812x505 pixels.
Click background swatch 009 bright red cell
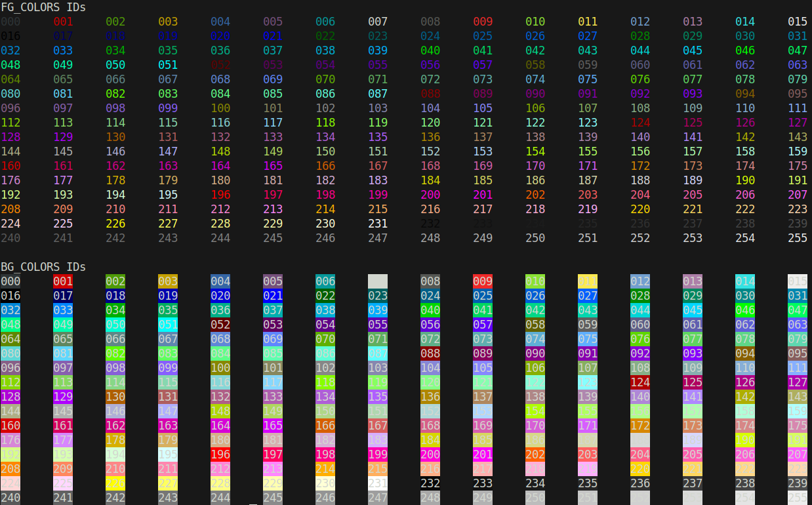click(482, 281)
